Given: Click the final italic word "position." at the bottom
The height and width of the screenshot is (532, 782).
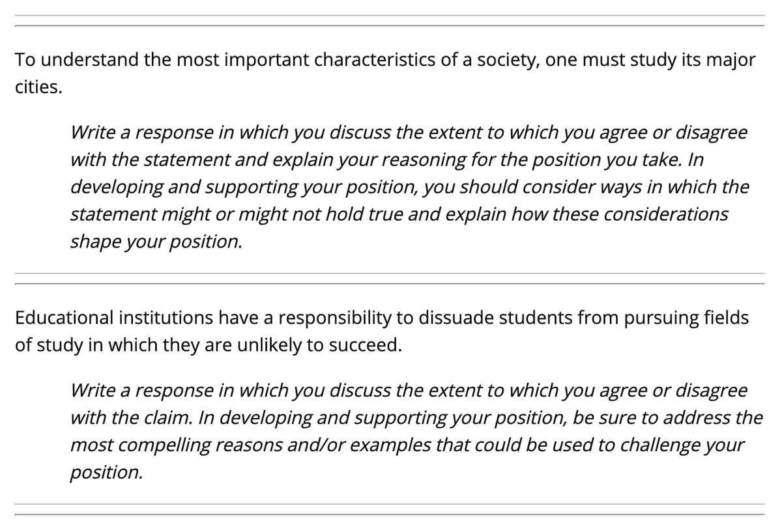Looking at the screenshot, I should point(106,473).
